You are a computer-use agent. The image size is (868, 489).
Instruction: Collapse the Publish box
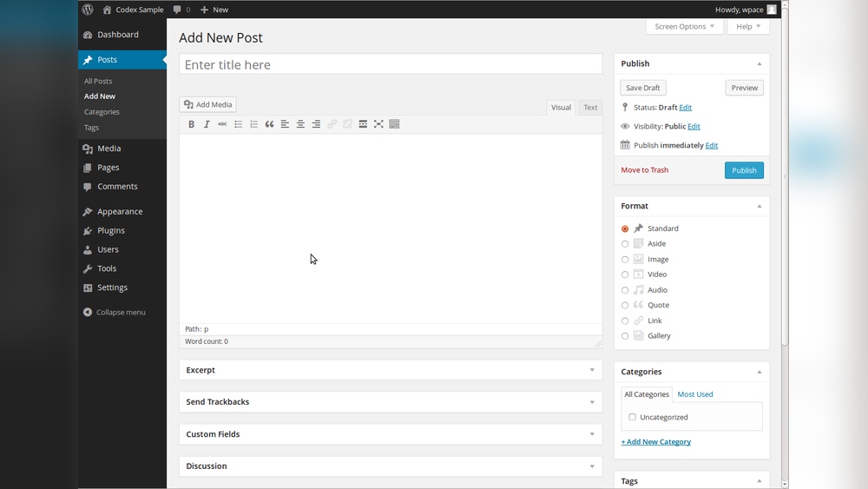click(x=759, y=63)
